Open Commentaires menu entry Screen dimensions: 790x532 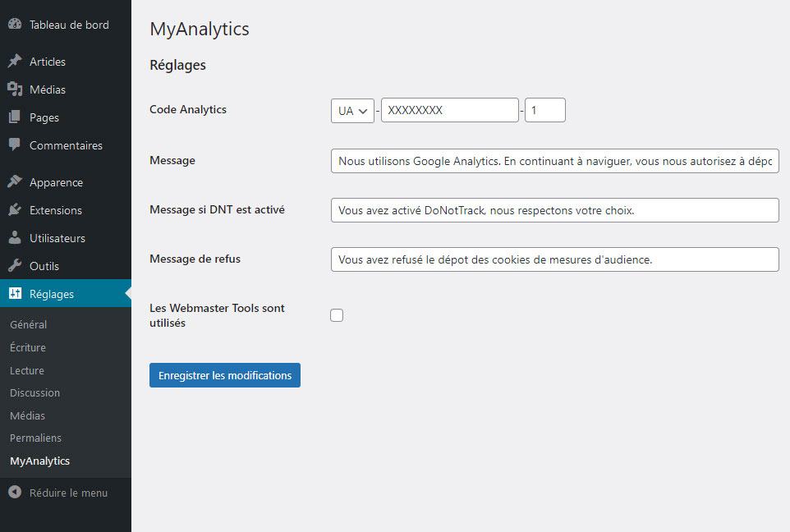(x=66, y=145)
